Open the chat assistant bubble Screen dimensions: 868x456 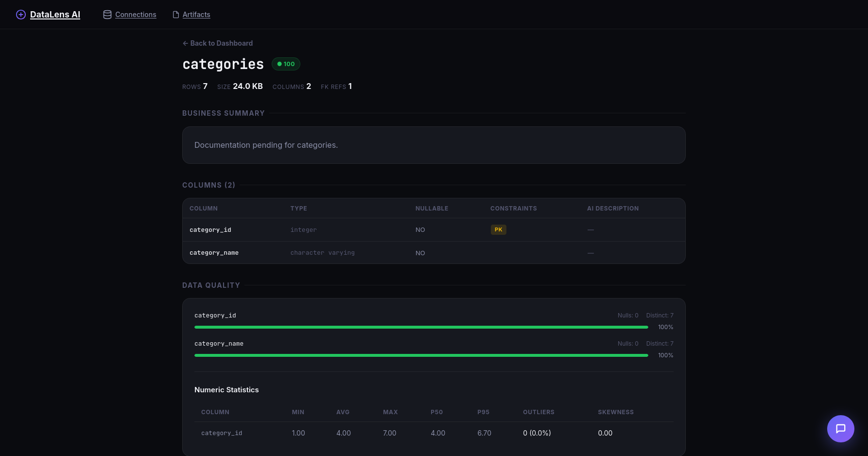840,428
